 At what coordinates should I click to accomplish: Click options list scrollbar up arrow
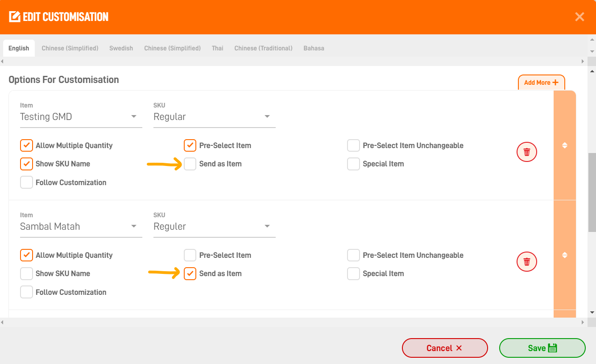click(592, 71)
